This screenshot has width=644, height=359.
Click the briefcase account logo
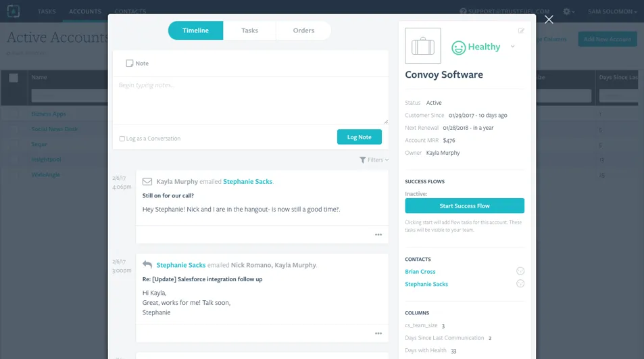point(423,46)
